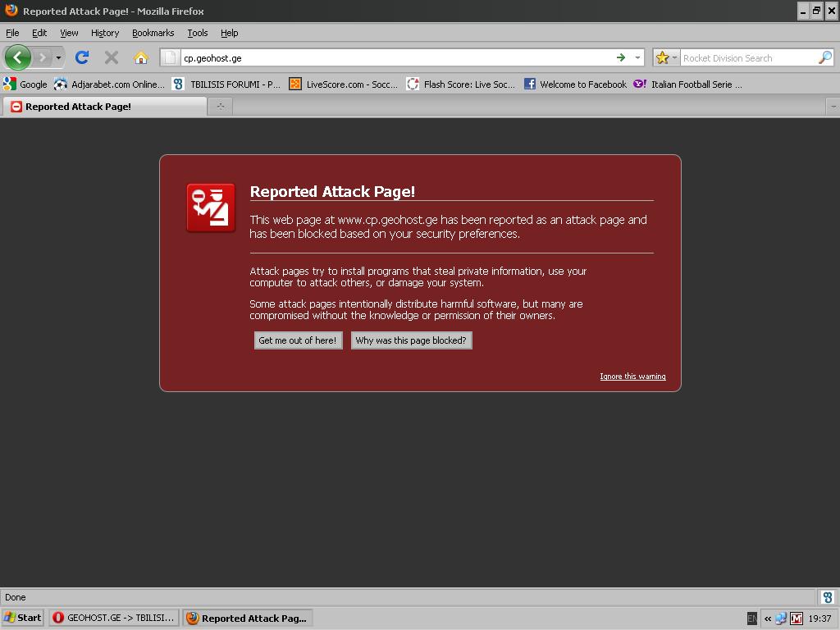Click the Firefox Reported Attack Page taskbar button
Image resolution: width=840 pixels, height=630 pixels.
[x=248, y=618]
